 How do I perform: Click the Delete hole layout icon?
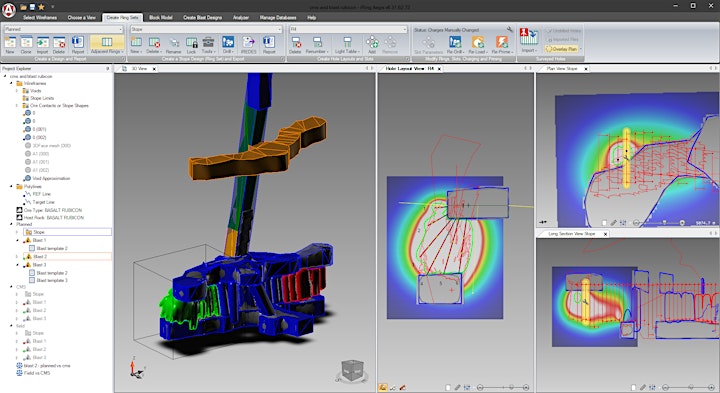[x=296, y=45]
